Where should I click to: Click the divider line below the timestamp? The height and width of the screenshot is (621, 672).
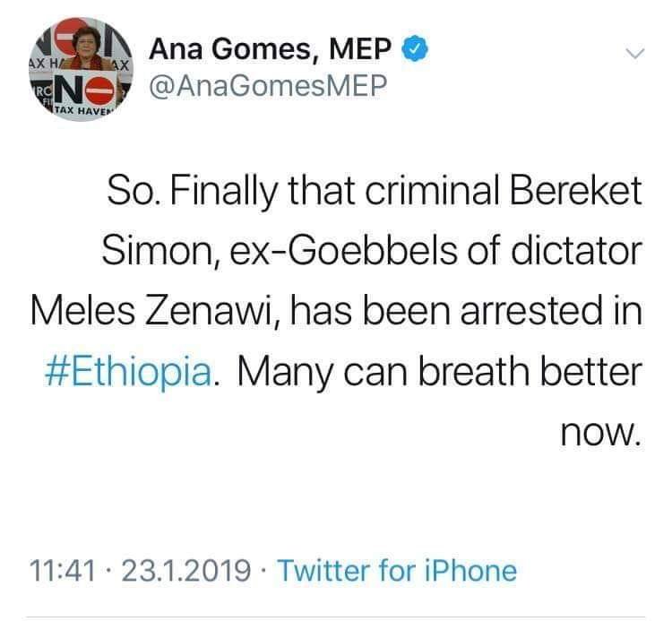pyautogui.click(x=336, y=617)
